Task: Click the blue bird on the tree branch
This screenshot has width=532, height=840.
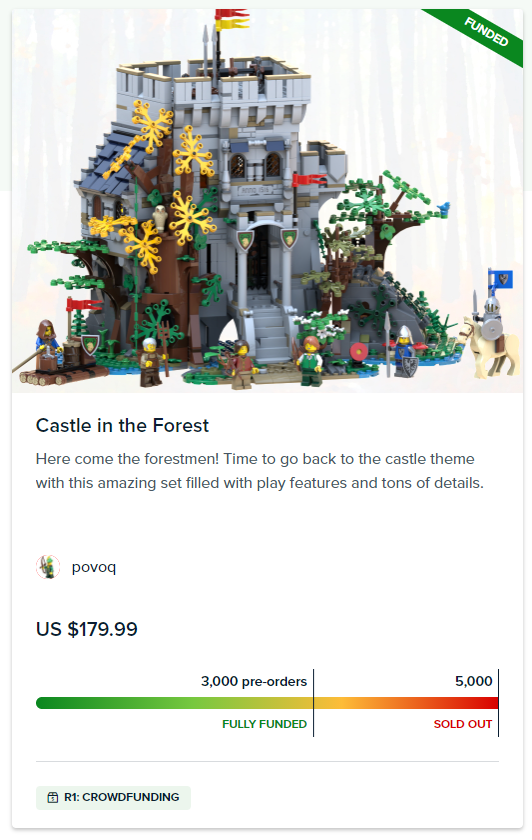Action: point(444,206)
